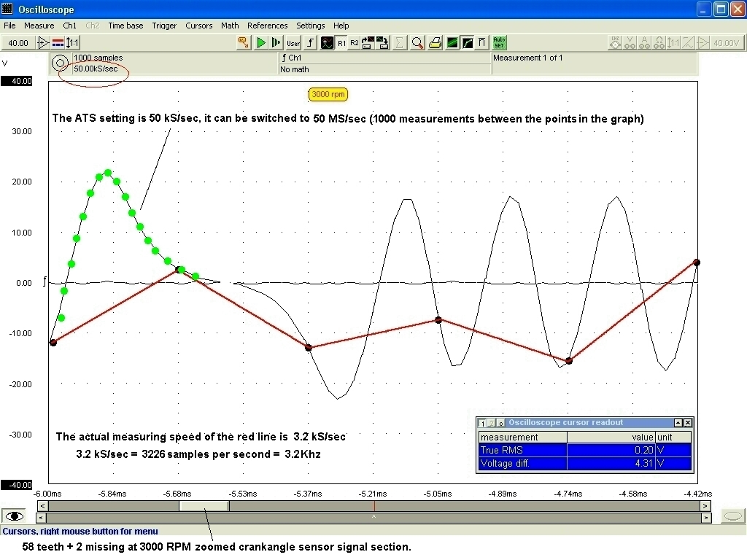
Task: Click the colored channel lines icon
Action: (x=58, y=42)
